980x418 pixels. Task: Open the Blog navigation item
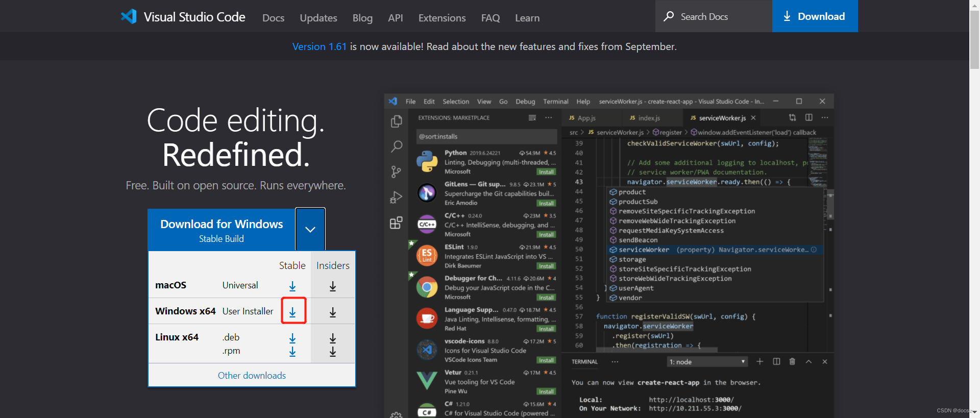pyautogui.click(x=362, y=18)
